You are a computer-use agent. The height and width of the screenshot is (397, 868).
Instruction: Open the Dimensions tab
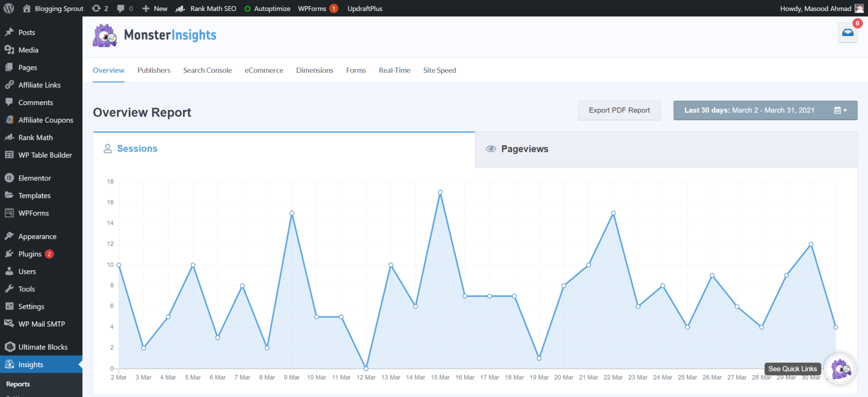pos(314,70)
